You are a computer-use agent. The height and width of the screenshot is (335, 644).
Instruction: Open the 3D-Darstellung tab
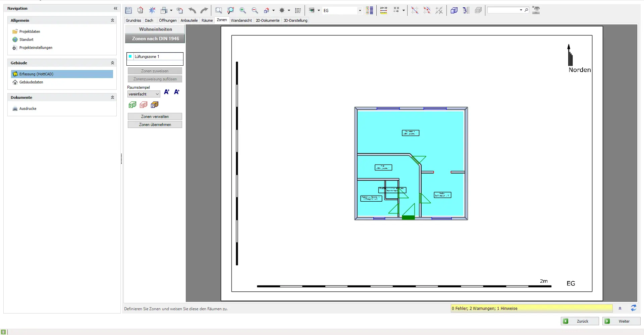point(295,20)
